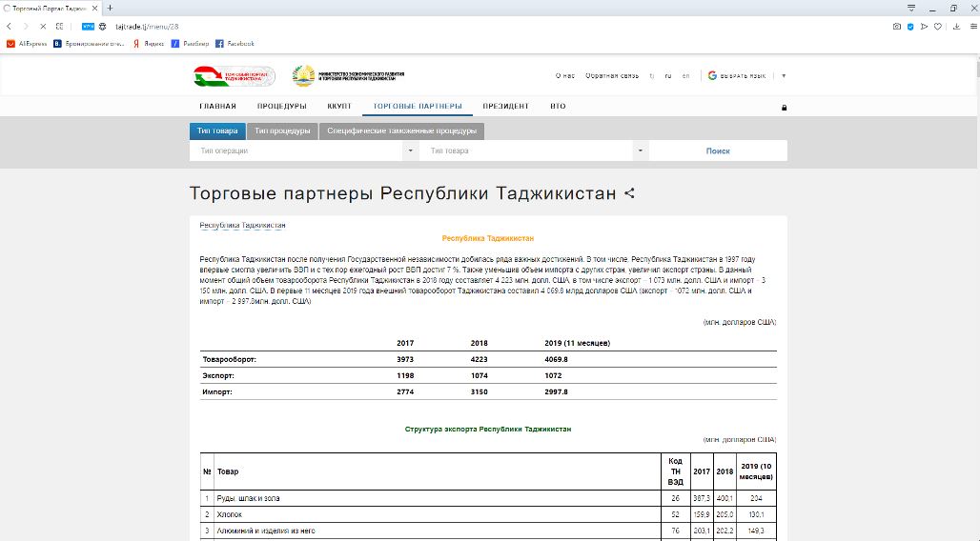Click the VPN badge in address bar

pos(88,27)
